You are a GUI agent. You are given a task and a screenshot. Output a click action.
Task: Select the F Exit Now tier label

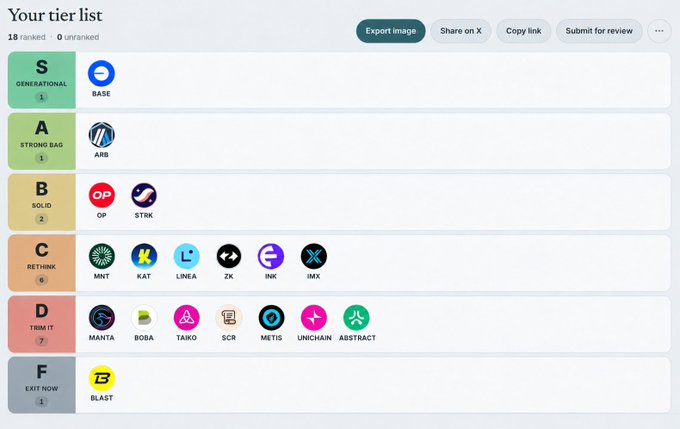click(x=42, y=385)
